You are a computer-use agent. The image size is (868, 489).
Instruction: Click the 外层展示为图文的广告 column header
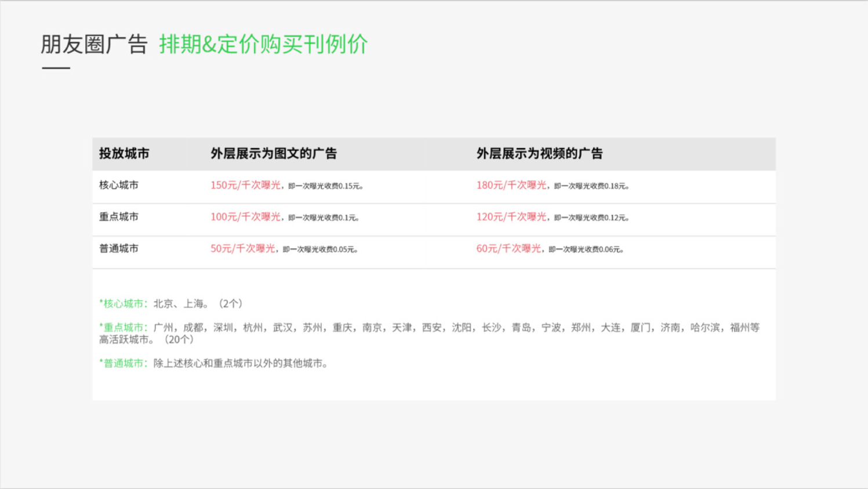coord(273,154)
